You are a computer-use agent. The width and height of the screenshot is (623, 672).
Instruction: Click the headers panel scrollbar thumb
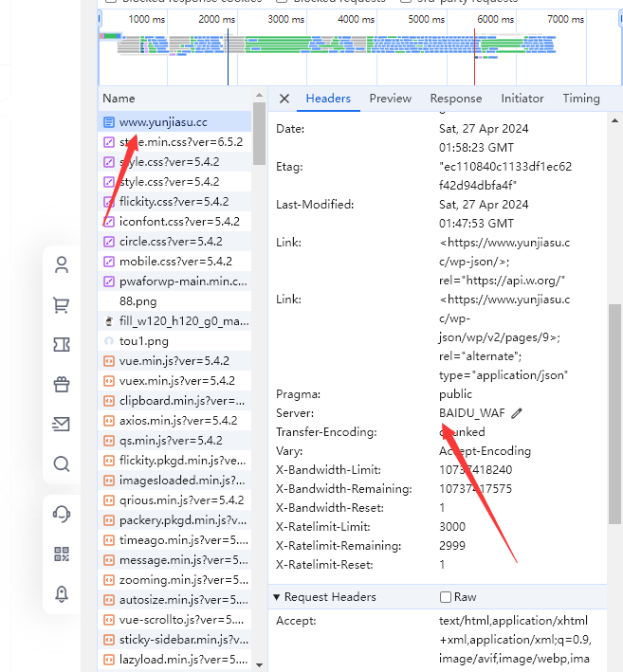[x=614, y=414]
